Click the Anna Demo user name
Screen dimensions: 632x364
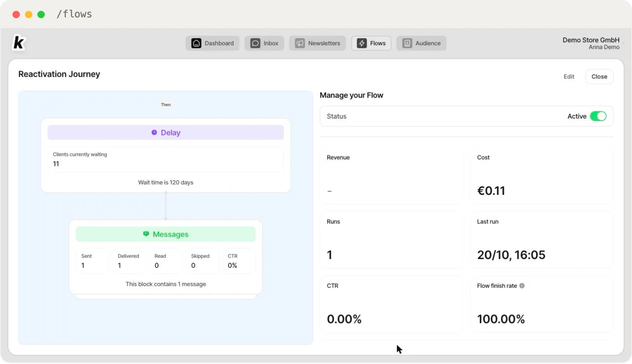[x=604, y=47]
